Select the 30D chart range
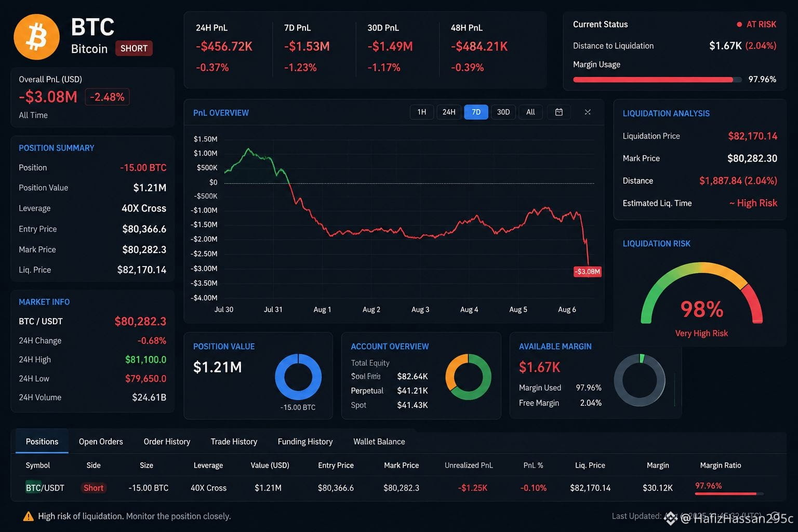 point(503,112)
